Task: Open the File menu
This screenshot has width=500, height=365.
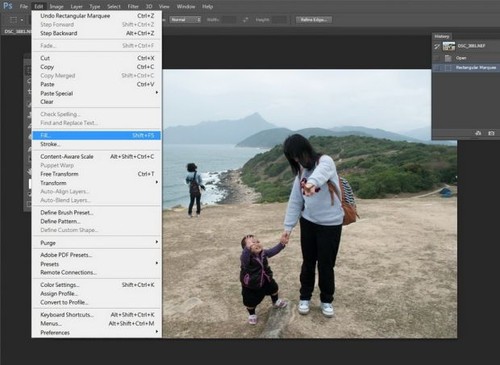Action: point(24,6)
